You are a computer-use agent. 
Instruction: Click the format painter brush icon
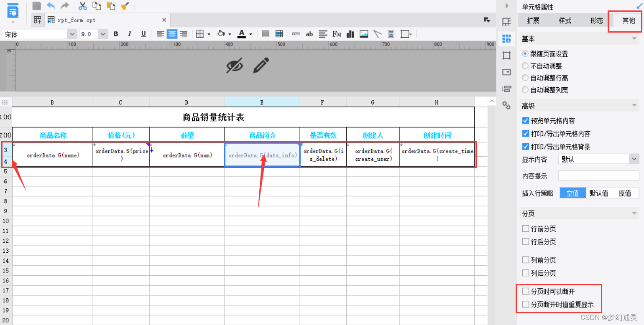(x=125, y=5)
